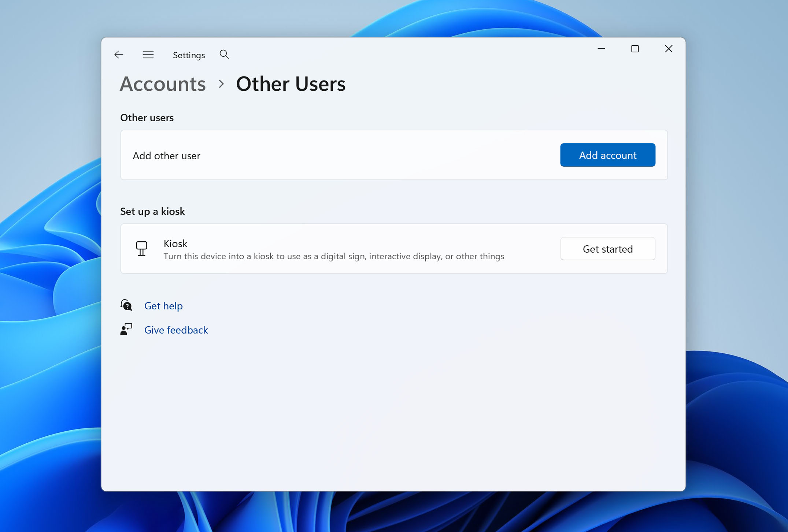Click Get started to set up a kiosk
Viewport: 788px width, 532px height.
click(x=607, y=249)
